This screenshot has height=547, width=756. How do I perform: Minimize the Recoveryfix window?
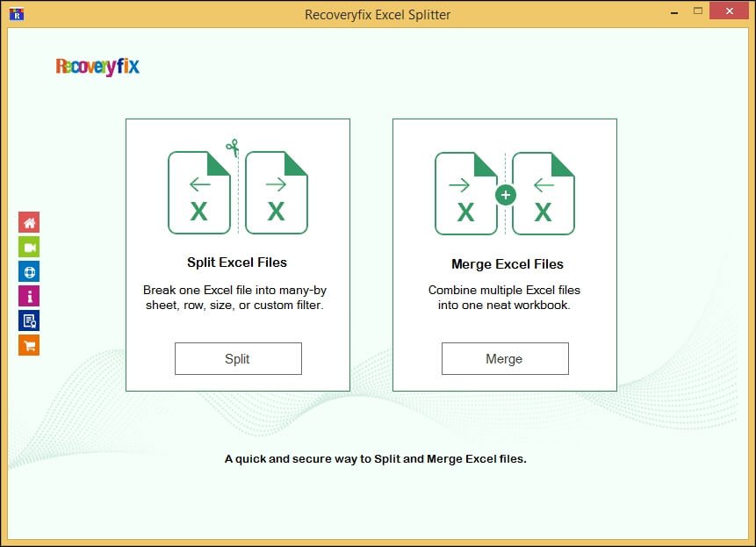(x=674, y=11)
